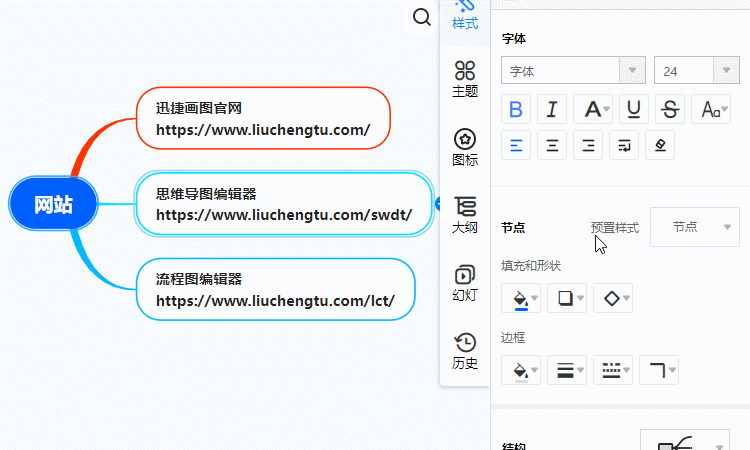Screen dimensions: 750x450
Task: Click the 边框 label
Action: pyautogui.click(x=513, y=338)
